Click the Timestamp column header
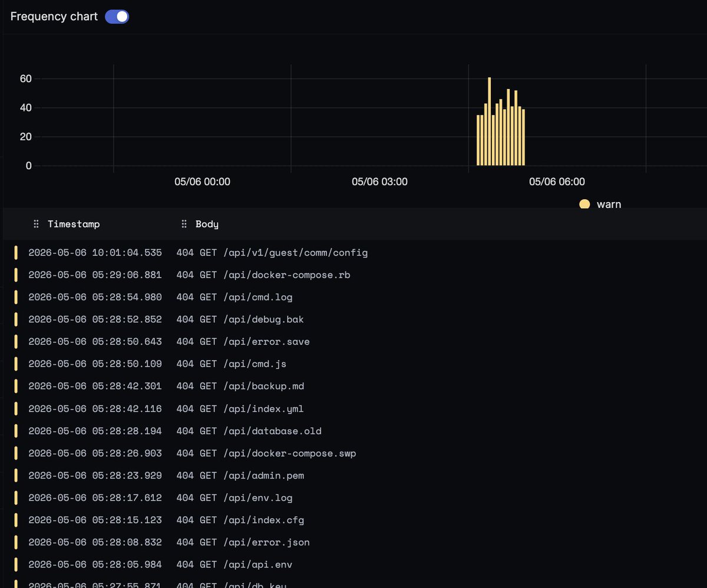Screen dimensions: 707x588 [74, 224]
